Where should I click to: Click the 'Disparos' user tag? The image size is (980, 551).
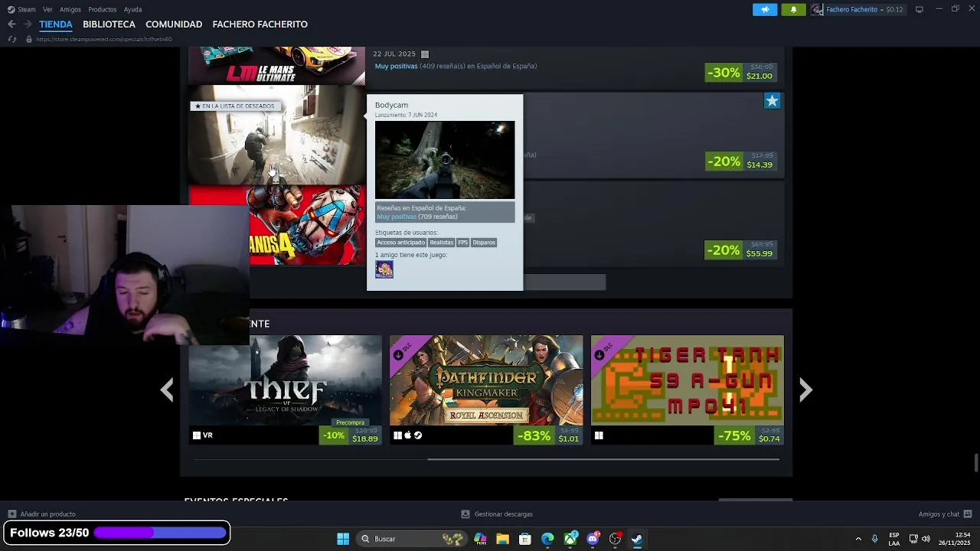(484, 243)
